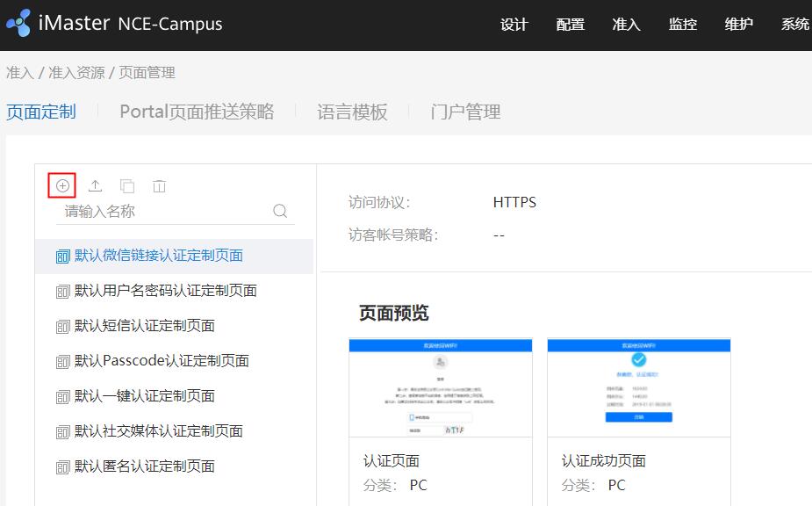Open the 配置 menu in the top bar

[x=570, y=25]
